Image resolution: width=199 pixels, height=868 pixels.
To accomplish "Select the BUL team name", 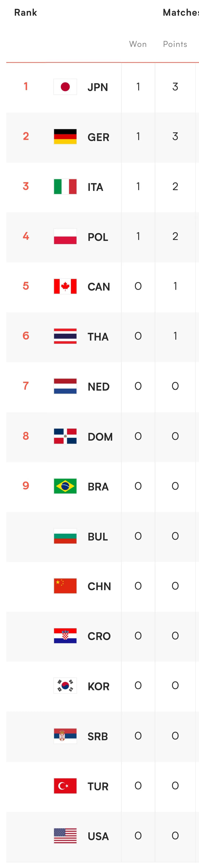I will pos(97,536).
